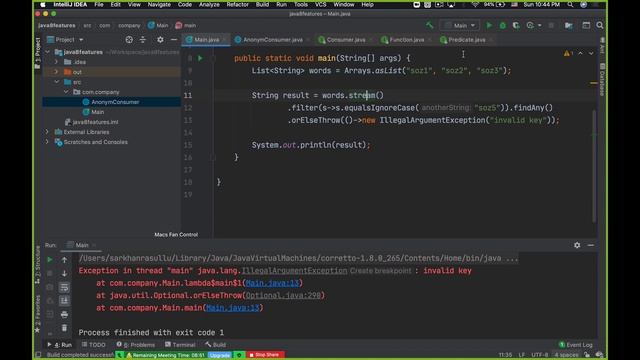Start debugging with the green bug icon
Viewport: 640px width, 360px height.
point(502,25)
